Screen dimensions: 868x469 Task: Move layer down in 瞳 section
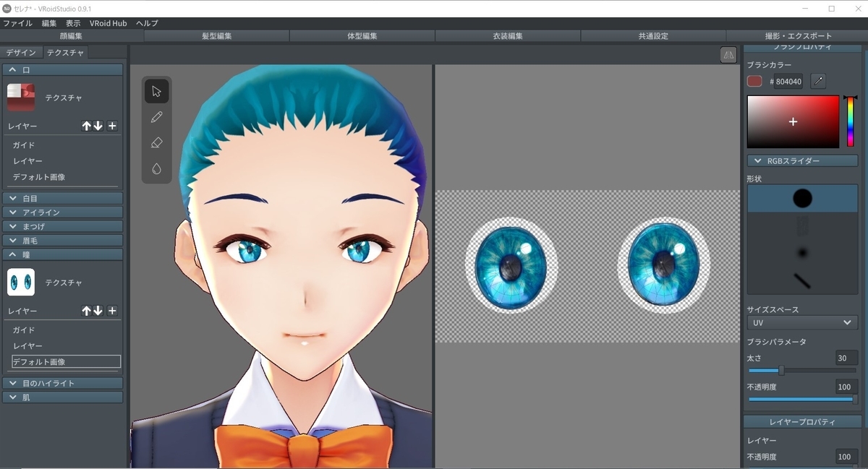98,311
